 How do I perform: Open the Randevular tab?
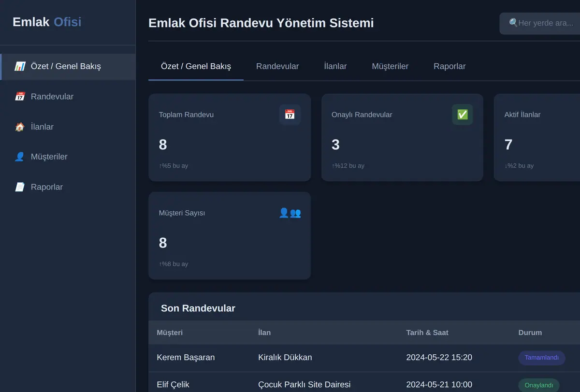click(x=277, y=66)
